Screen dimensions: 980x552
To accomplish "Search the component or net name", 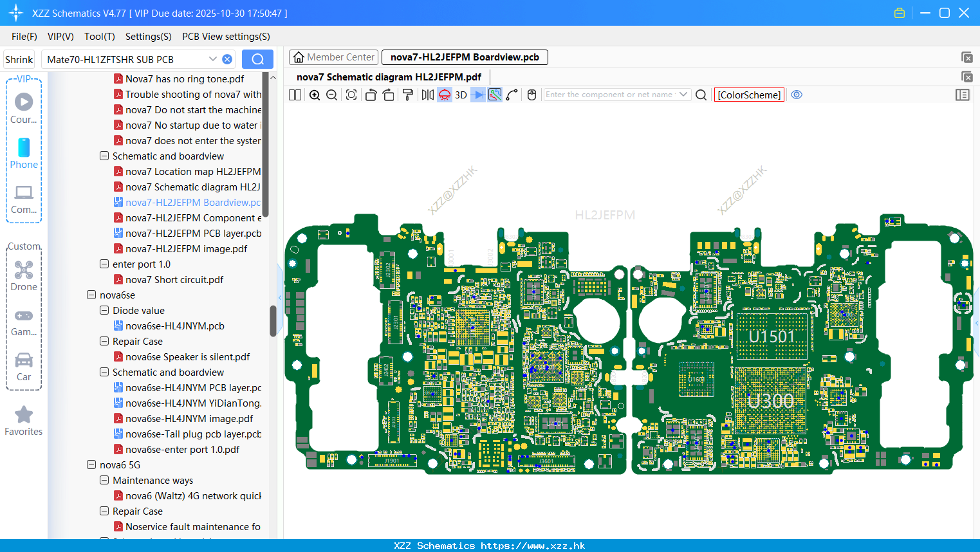I will tap(701, 95).
